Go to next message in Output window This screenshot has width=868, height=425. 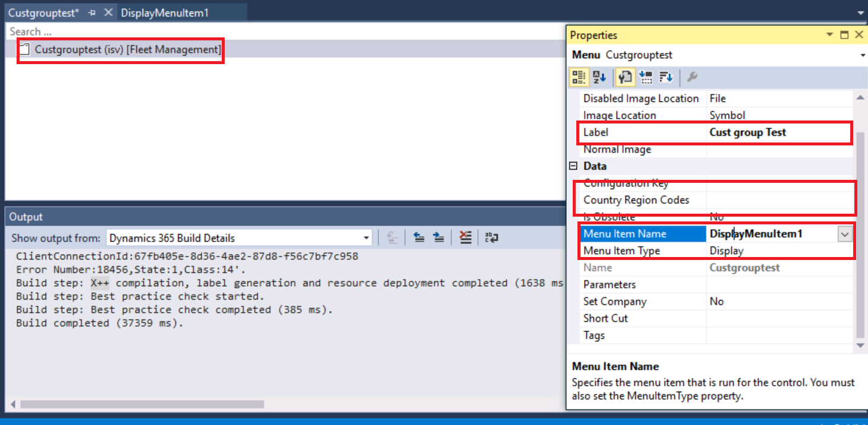point(439,237)
